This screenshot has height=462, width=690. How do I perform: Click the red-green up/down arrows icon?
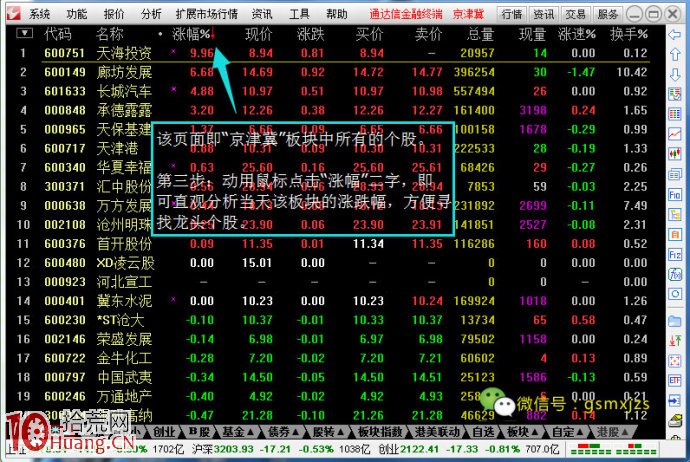tap(675, 341)
